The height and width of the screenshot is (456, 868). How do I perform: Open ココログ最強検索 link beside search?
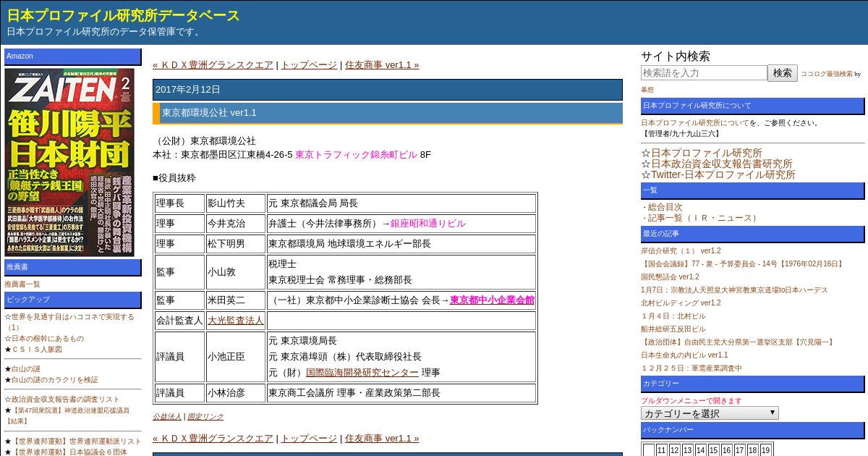pos(826,74)
